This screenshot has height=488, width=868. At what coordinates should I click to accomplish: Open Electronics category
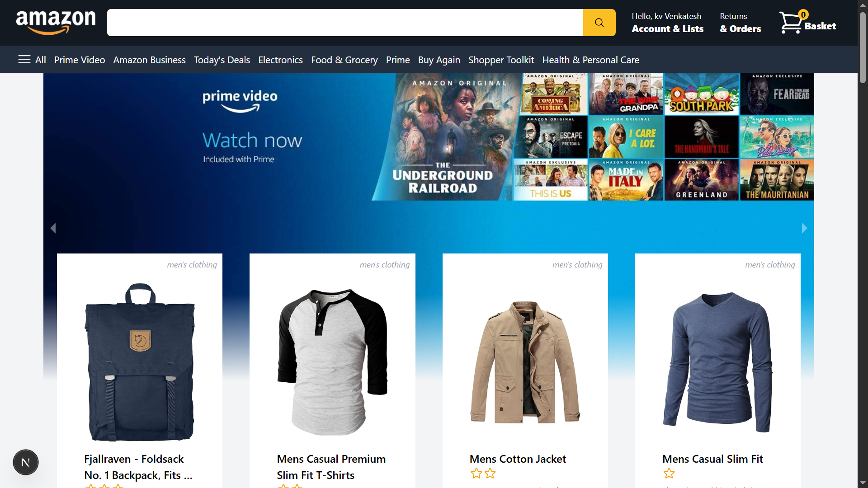point(280,60)
